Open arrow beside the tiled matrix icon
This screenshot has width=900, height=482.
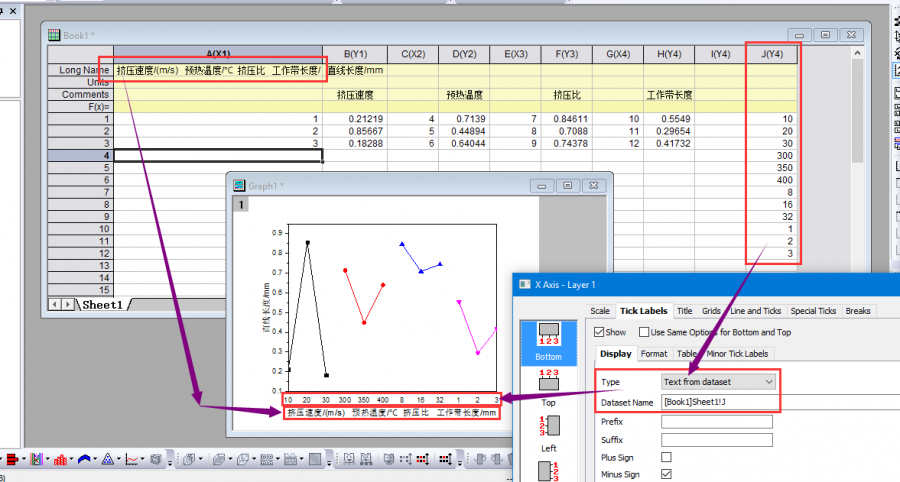[278, 459]
